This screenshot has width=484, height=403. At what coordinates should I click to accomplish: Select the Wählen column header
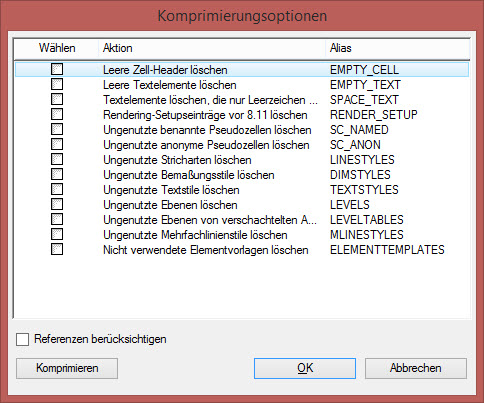pos(57,48)
